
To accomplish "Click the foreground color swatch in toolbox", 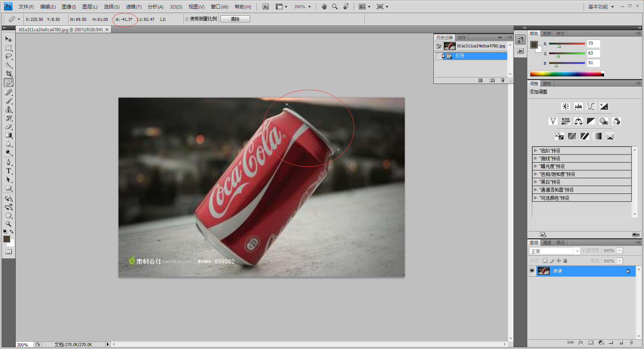I will coord(7,239).
